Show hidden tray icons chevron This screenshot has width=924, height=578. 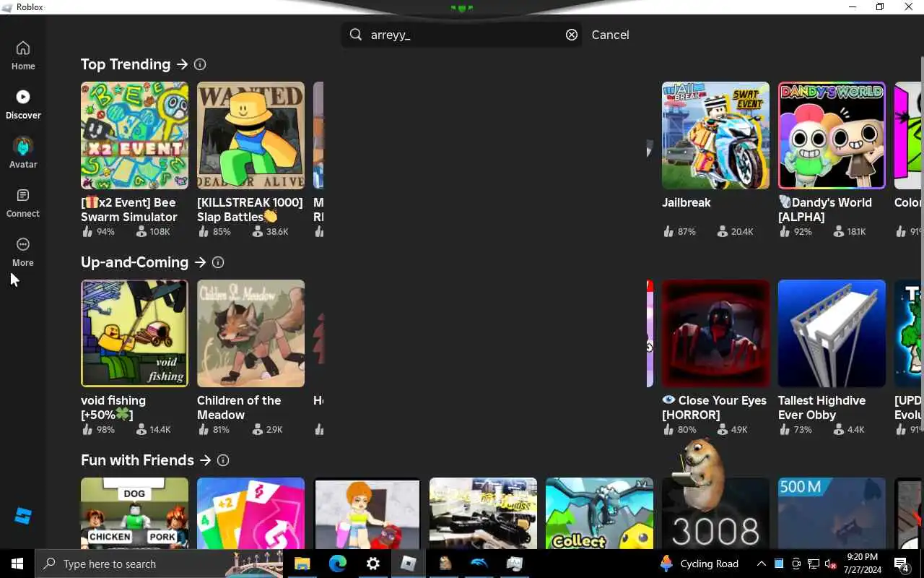761,564
